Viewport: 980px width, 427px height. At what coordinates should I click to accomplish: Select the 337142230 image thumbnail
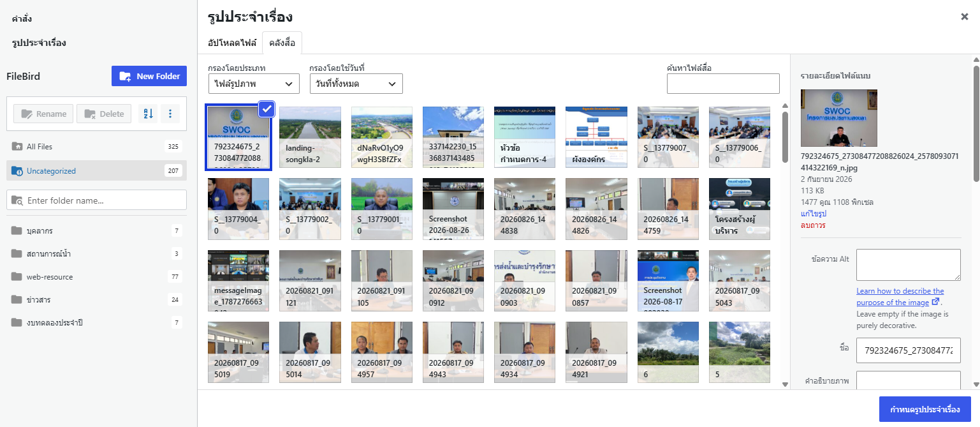453,137
